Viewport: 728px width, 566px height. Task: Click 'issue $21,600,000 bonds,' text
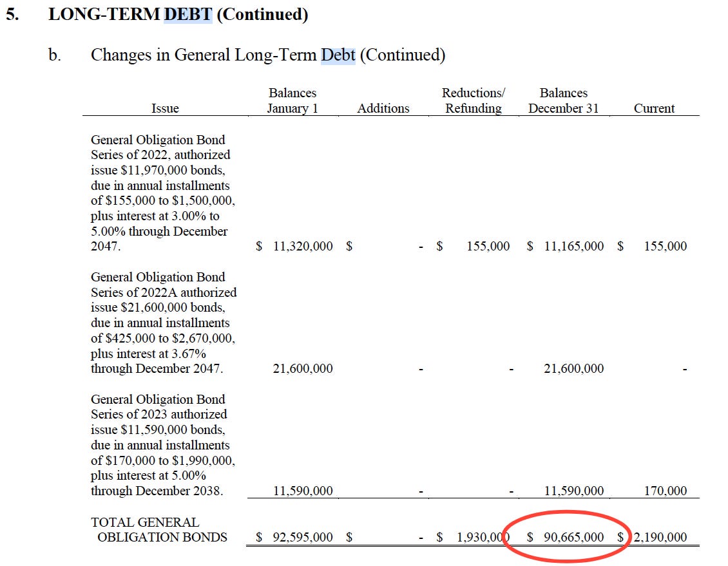click(158, 307)
